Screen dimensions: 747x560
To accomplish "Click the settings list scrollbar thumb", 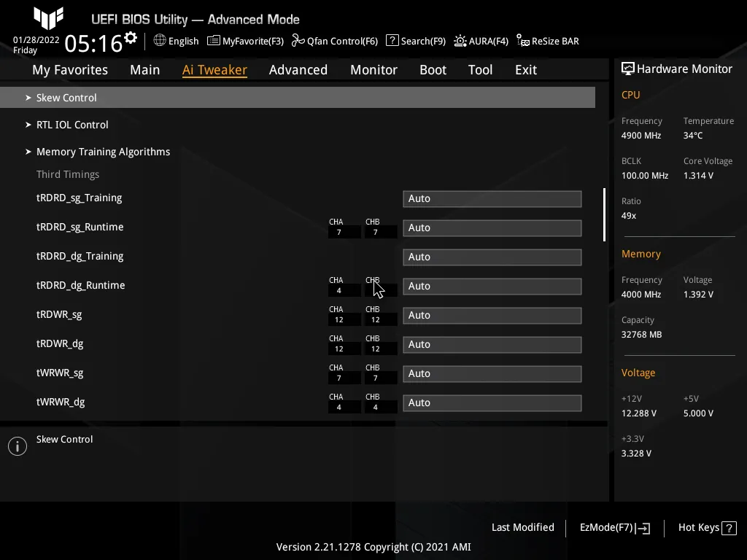I will (x=605, y=215).
